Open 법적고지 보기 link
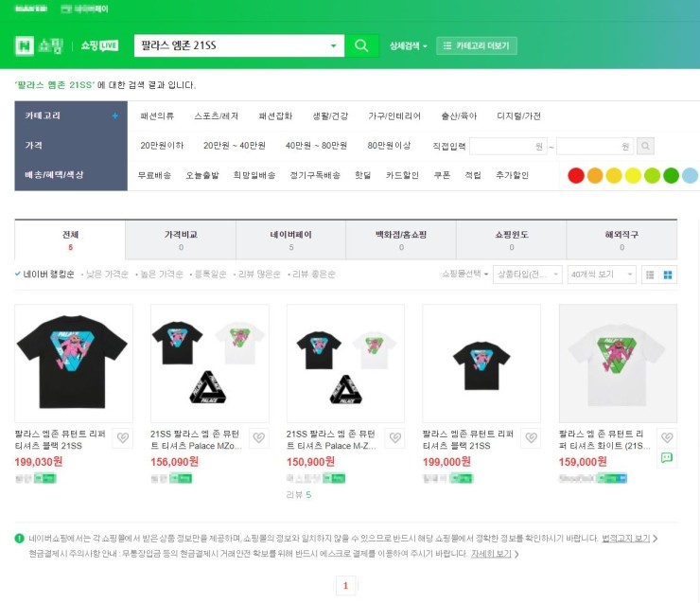700x603 pixels. point(626,539)
